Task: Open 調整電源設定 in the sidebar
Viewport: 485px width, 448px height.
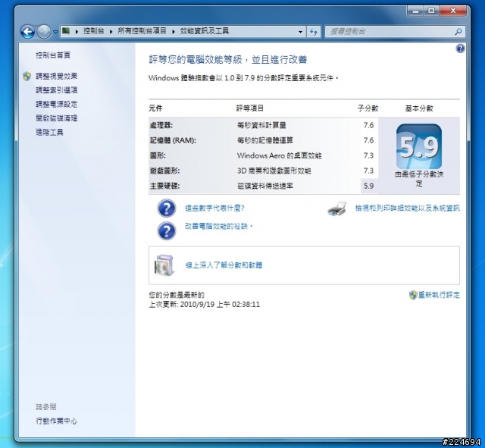Action: point(56,105)
